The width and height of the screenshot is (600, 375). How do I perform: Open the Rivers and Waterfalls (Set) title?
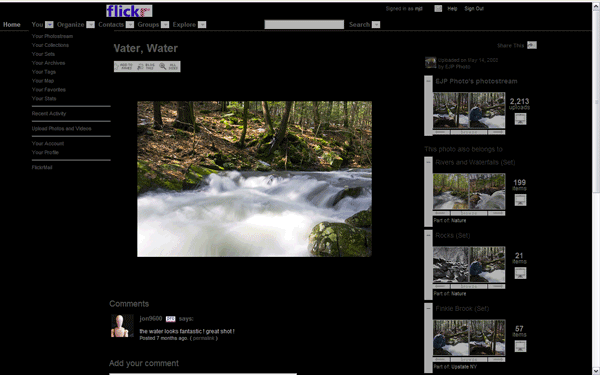(x=475, y=162)
